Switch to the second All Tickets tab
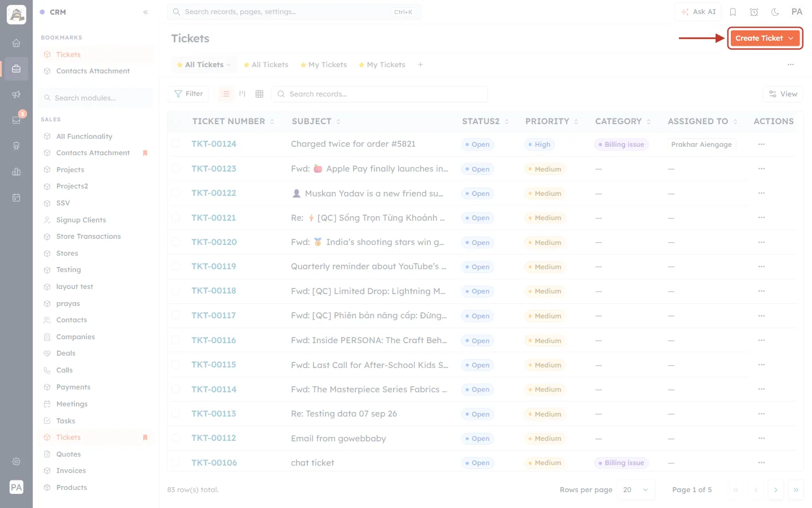This screenshot has height=508, width=812. click(x=266, y=65)
